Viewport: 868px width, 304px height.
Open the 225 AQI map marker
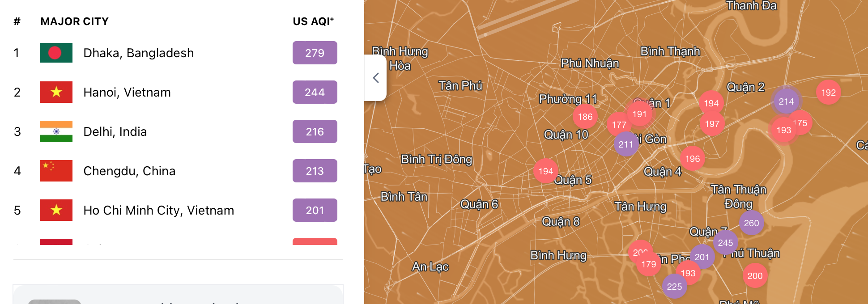pyautogui.click(x=674, y=287)
